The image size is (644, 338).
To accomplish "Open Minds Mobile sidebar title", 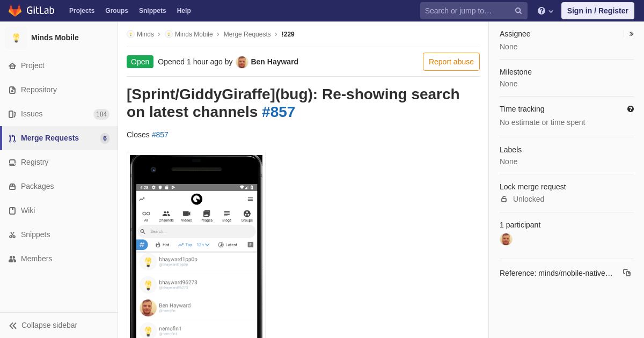I will coord(55,38).
